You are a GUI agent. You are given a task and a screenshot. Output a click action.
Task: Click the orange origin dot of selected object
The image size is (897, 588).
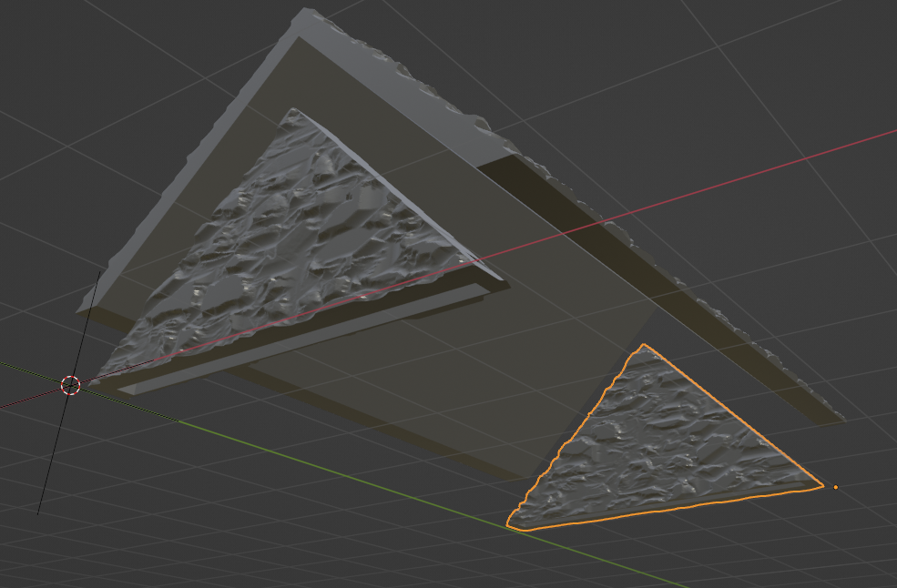(836, 487)
